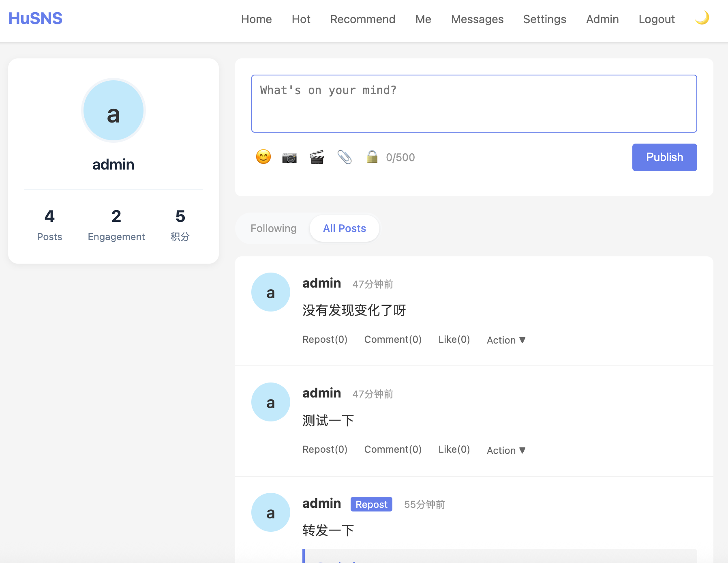Click the clapperboard video upload icon
Image resolution: width=728 pixels, height=563 pixels.
pos(317,157)
